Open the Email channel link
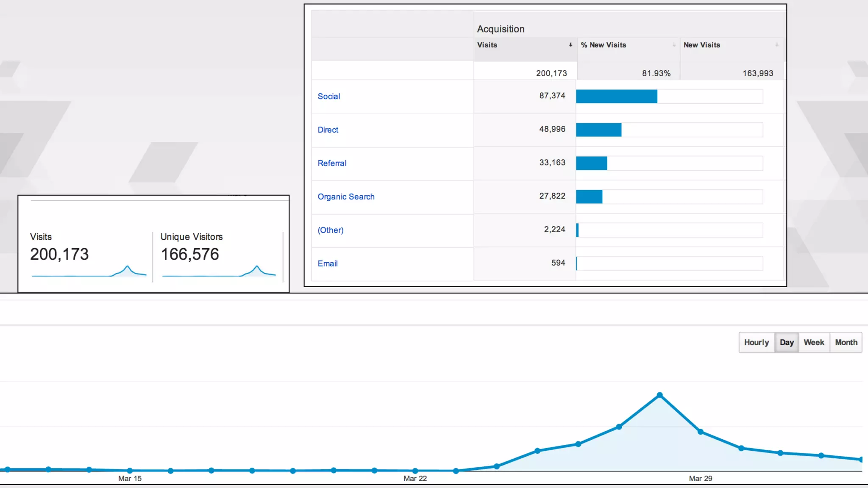The height and width of the screenshot is (488, 868). pos(328,264)
